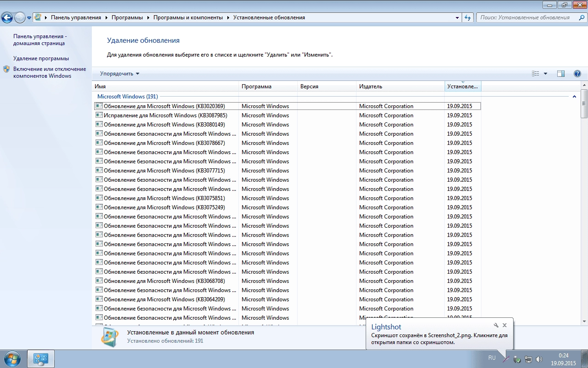
Task: Click icon of update KB3077715
Action: 99,170
